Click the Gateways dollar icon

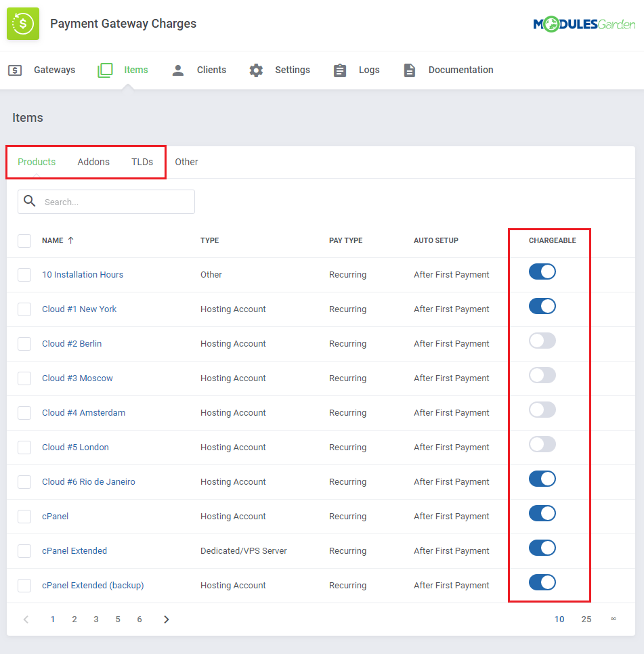point(15,70)
